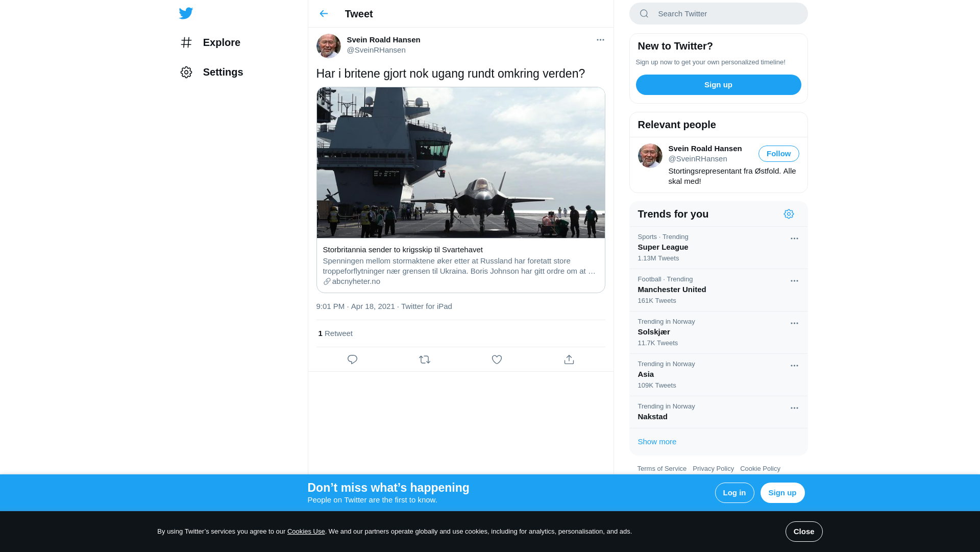Open Settings from the sidebar
Image resolution: width=980 pixels, height=552 pixels.
(211, 72)
